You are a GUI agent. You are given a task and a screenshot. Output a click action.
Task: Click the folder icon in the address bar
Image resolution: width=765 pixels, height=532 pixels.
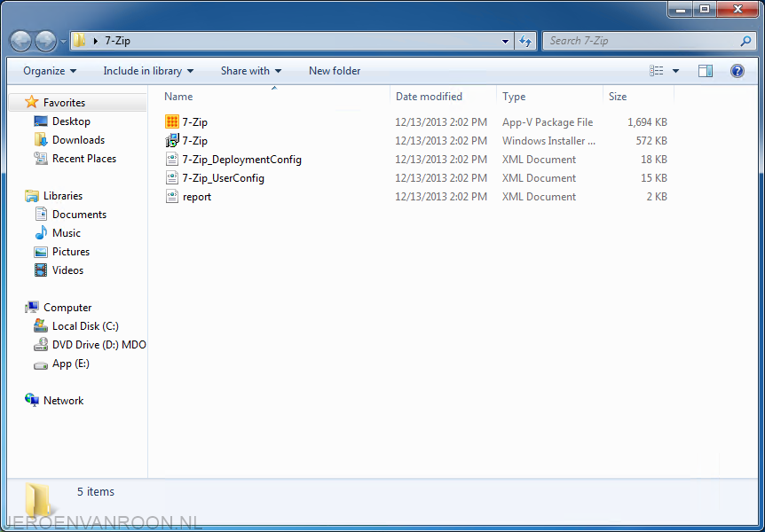coord(80,41)
